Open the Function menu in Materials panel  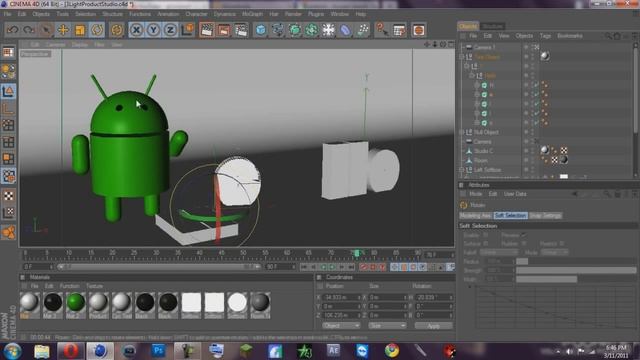click(69, 286)
